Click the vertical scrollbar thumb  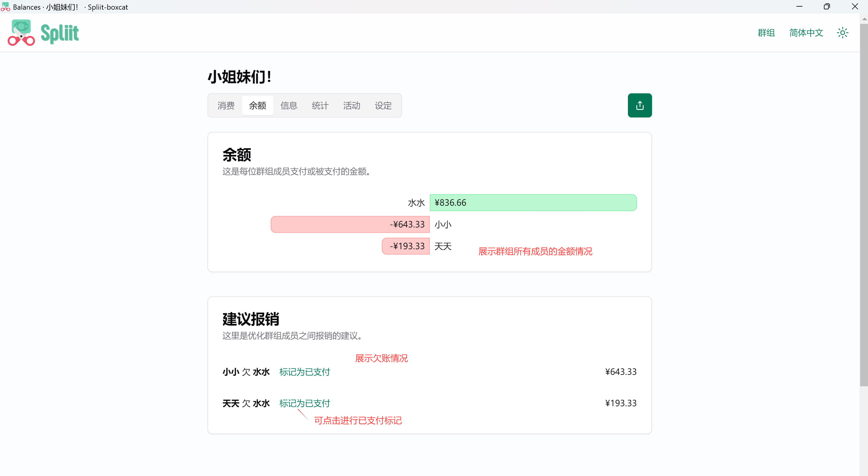point(864,205)
